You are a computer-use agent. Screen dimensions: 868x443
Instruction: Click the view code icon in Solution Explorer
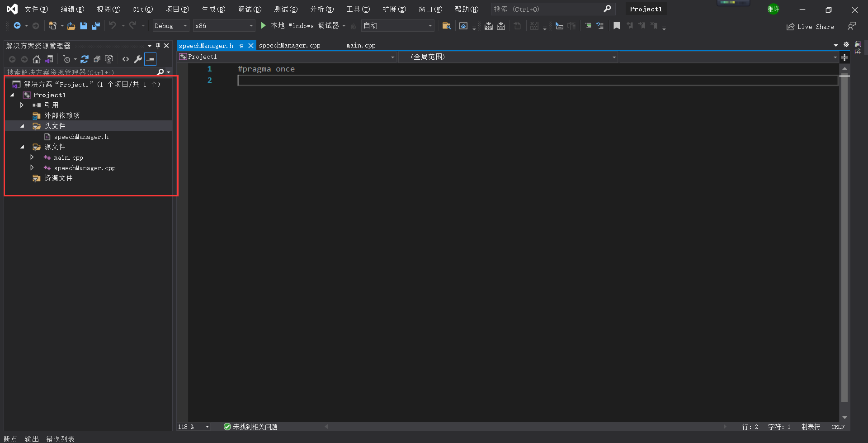pyautogui.click(x=126, y=59)
